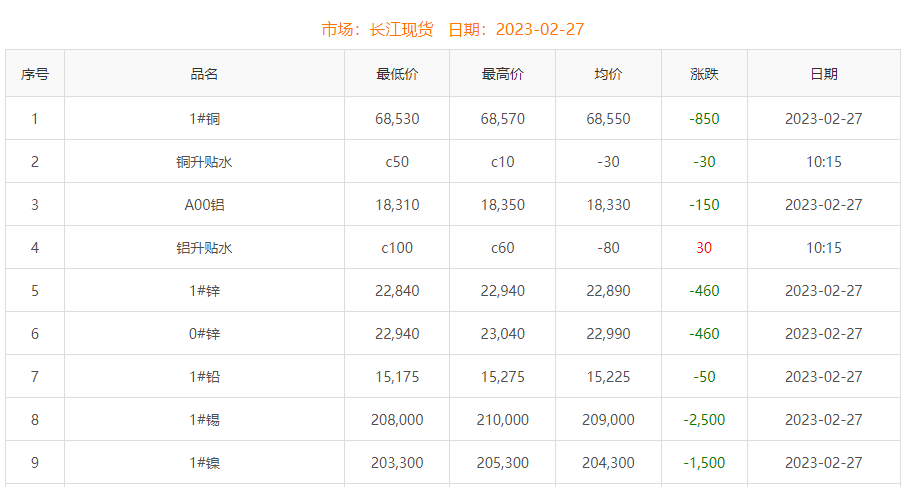Click the -2,500 change value
Screen dimensions: 907x487
click(704, 420)
